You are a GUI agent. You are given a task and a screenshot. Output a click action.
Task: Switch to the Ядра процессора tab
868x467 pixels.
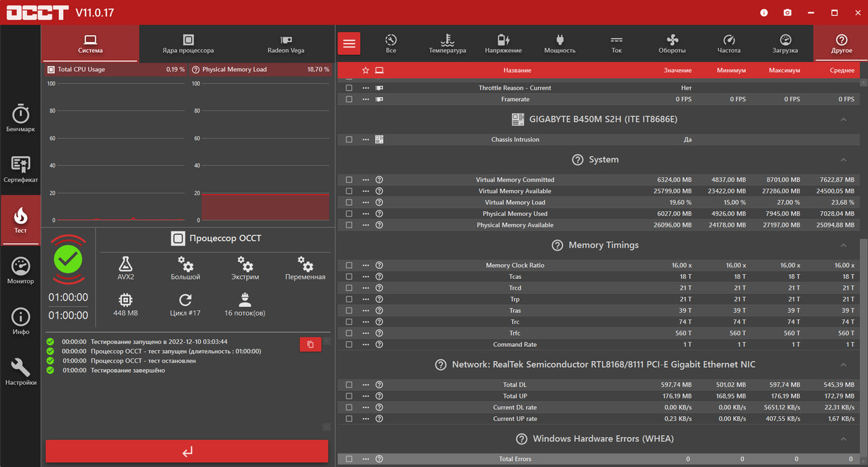point(188,44)
